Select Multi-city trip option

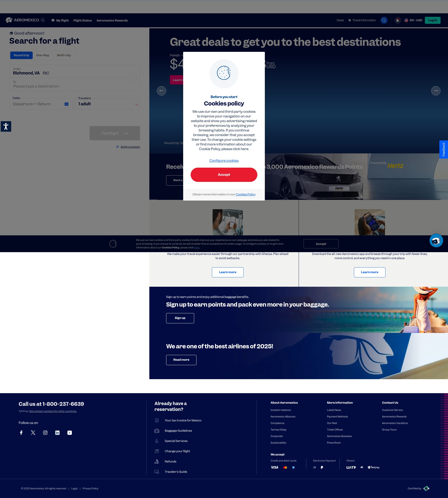tap(64, 55)
